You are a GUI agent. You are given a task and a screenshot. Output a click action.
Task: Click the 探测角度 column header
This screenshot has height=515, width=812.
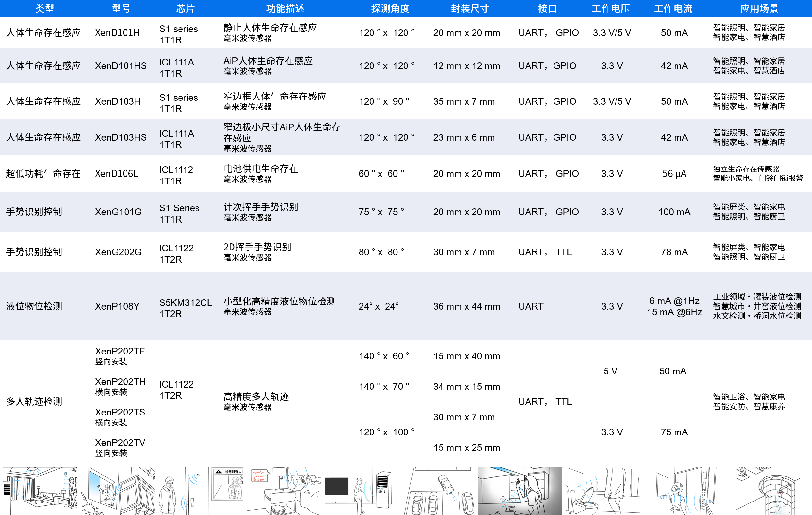(x=390, y=8)
